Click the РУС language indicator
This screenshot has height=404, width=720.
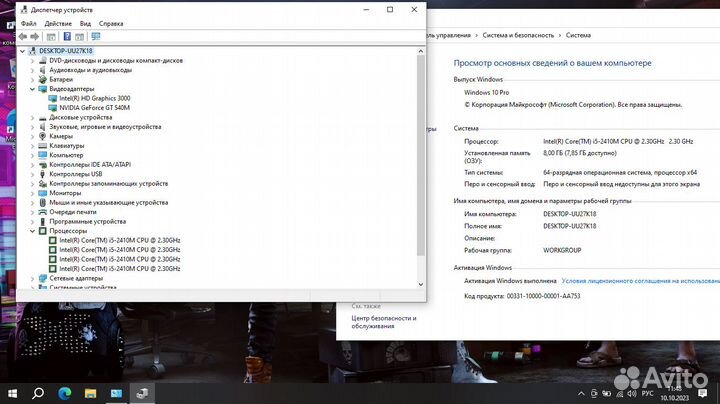[x=647, y=394]
